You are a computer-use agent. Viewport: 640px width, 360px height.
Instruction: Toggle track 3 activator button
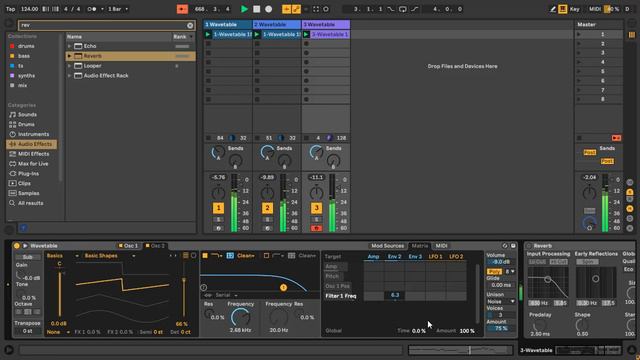pyautogui.click(x=316, y=208)
